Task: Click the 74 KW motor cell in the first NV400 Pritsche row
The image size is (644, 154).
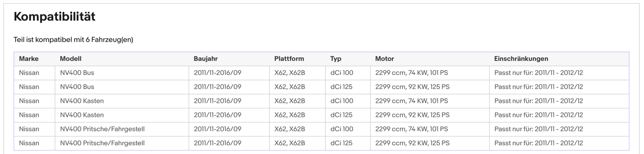Action: coord(430,129)
